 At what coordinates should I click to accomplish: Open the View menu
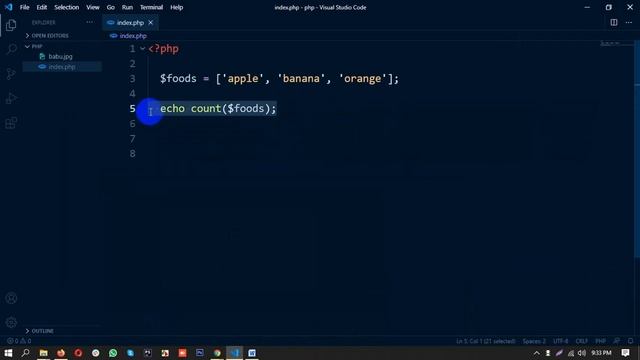click(x=93, y=7)
